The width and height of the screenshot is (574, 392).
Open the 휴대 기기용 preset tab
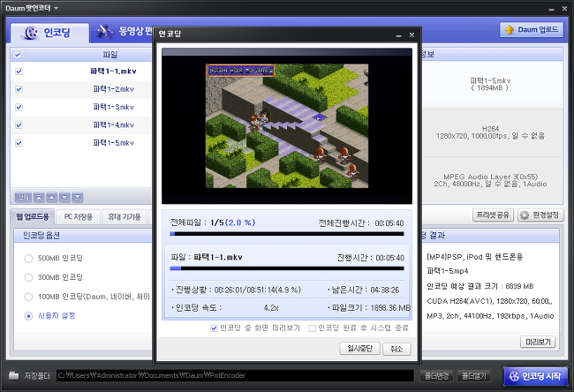point(125,216)
